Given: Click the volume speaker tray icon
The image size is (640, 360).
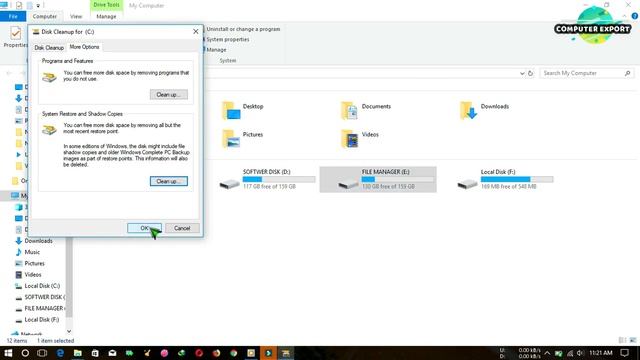Looking at the screenshot, I should [x=580, y=353].
